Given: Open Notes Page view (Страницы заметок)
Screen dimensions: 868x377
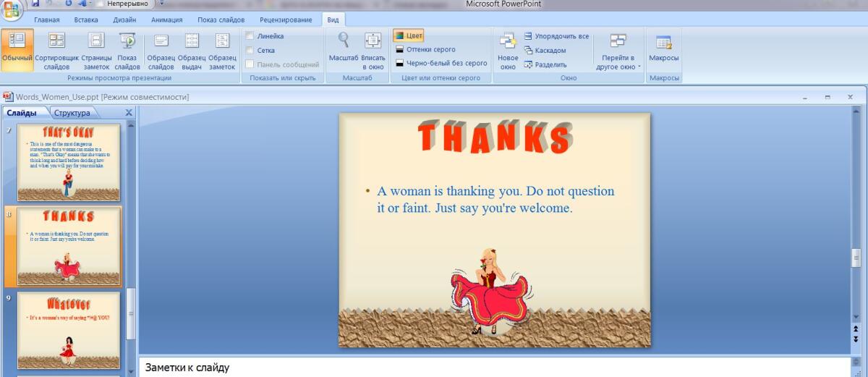Looking at the screenshot, I should pyautogui.click(x=96, y=50).
